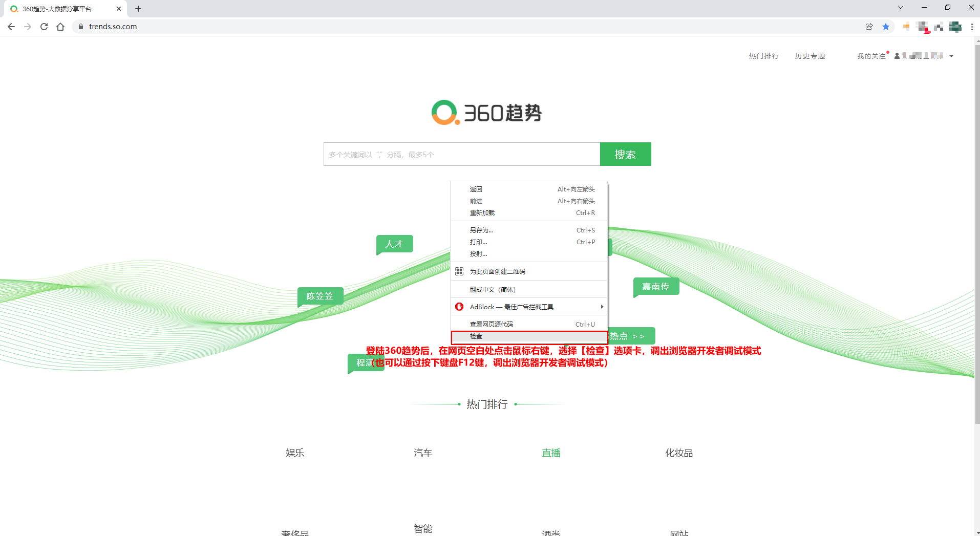Viewport: 980px width, 536px height.
Task: Click the bookmark star icon
Action: [x=886, y=26]
